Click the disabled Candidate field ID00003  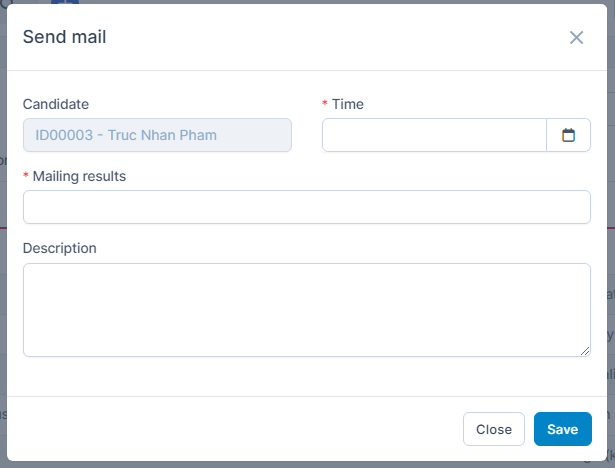pos(157,135)
